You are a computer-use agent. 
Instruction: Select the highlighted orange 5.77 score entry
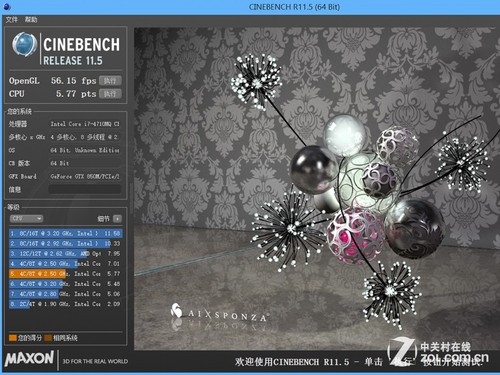66,274
